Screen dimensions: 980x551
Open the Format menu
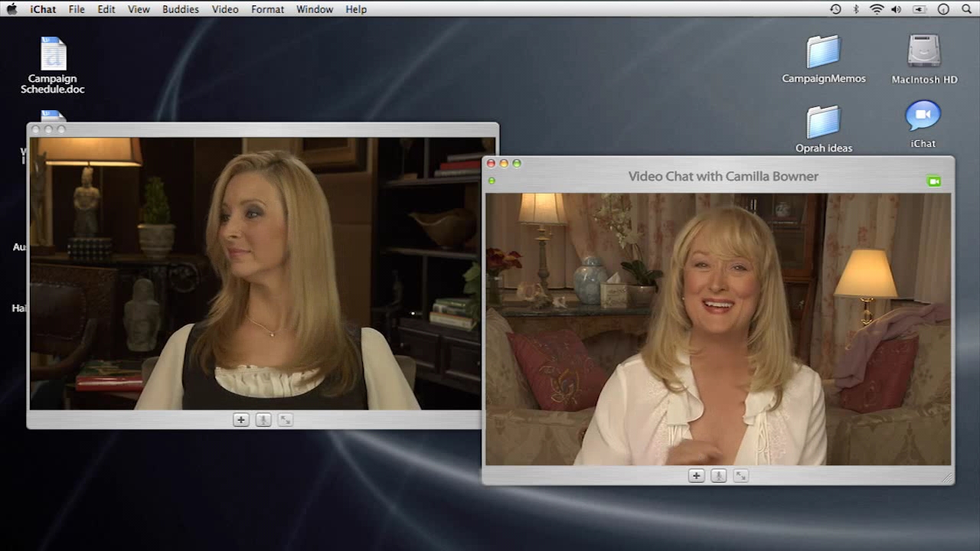tap(267, 9)
